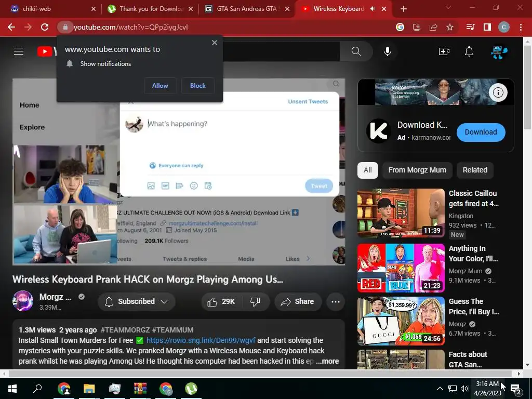
Task: Click the ad info circle icon
Action: point(498,92)
